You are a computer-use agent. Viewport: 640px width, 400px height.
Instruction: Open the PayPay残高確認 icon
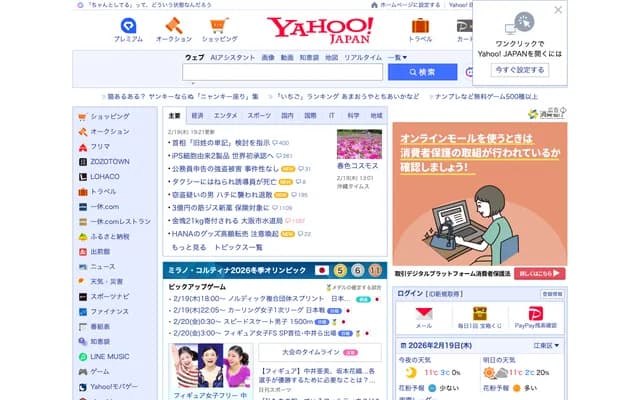536,313
